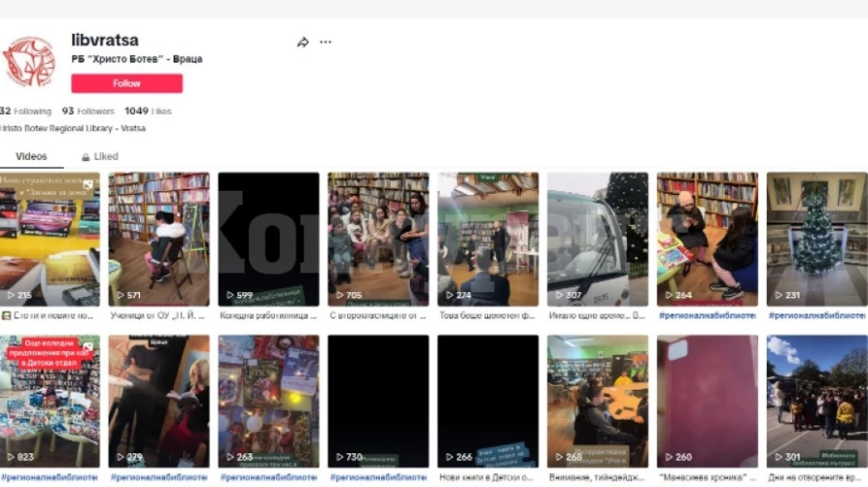868x487 pixels.
Task: Click the play icon on the 301-view video
Action: pyautogui.click(x=778, y=457)
